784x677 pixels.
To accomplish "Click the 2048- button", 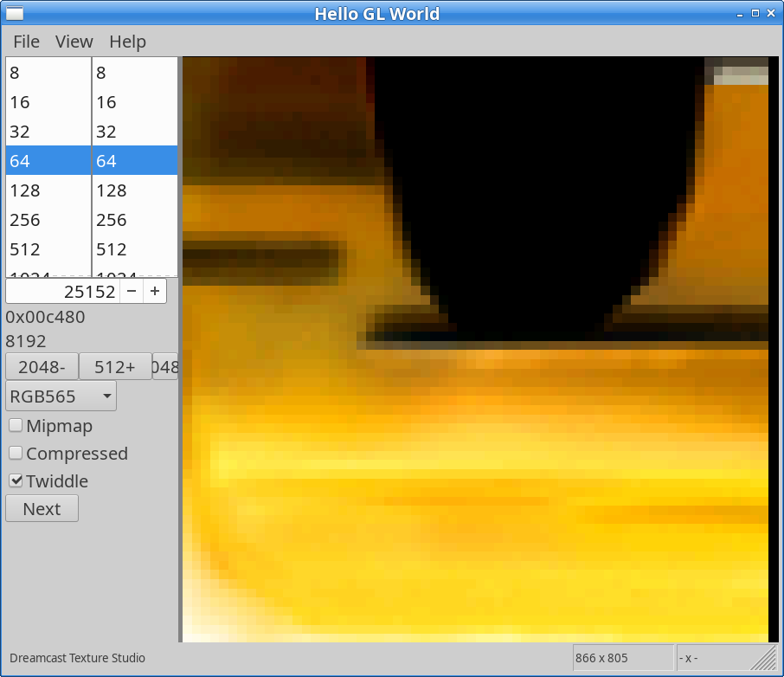I will [42, 367].
